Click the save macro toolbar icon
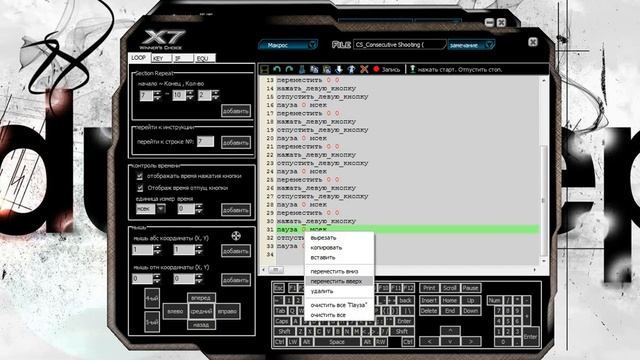The image size is (640, 360). [x=265, y=69]
